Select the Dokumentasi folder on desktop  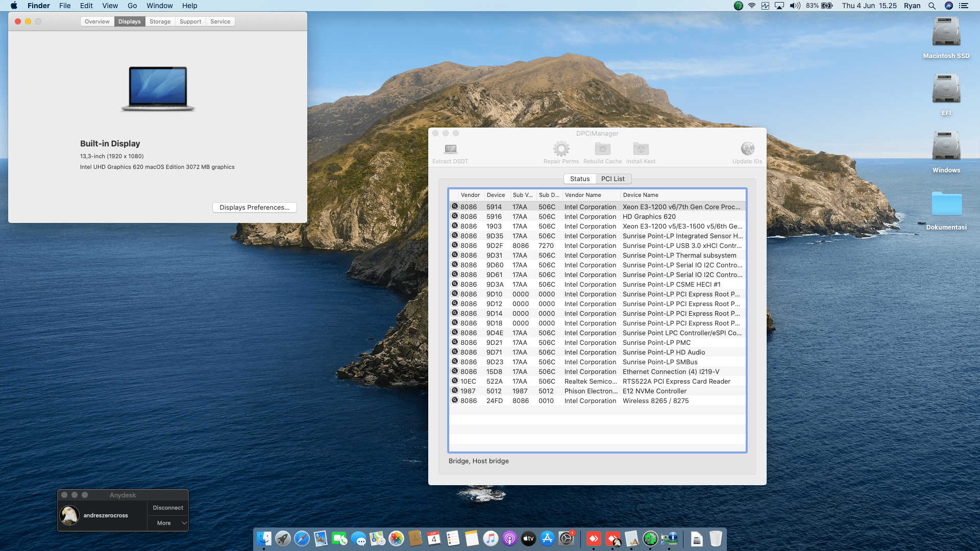[x=946, y=203]
